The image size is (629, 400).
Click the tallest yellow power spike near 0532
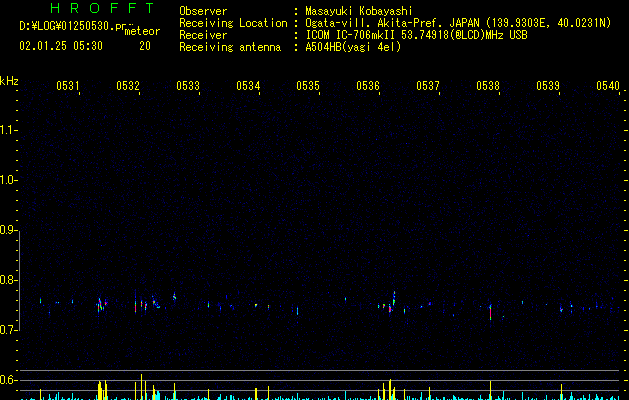141,387
